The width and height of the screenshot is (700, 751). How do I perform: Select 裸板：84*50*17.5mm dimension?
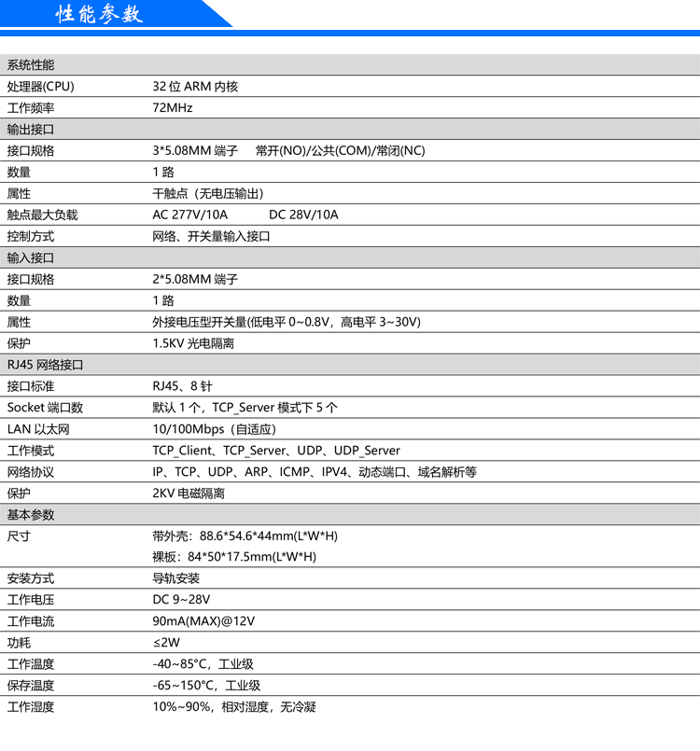click(234, 557)
